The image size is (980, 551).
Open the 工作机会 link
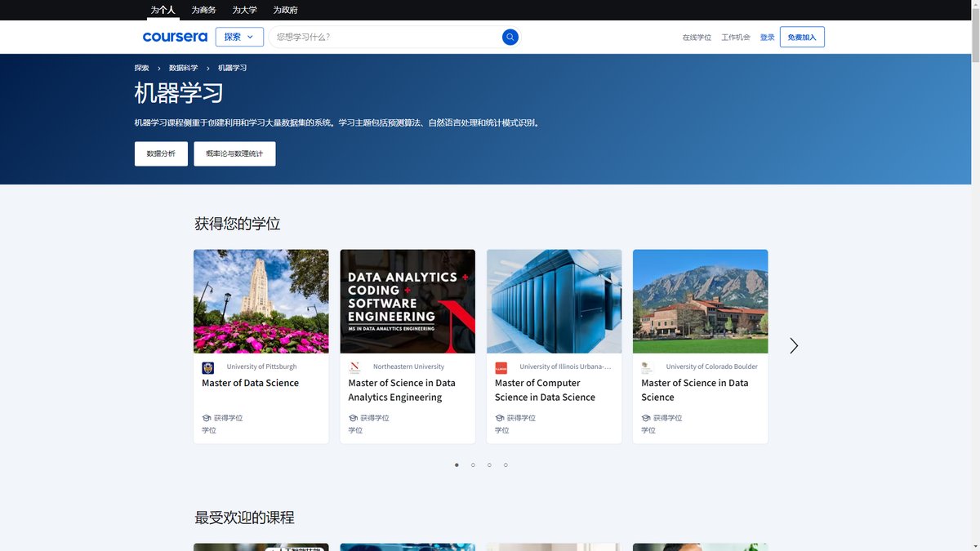pyautogui.click(x=736, y=38)
